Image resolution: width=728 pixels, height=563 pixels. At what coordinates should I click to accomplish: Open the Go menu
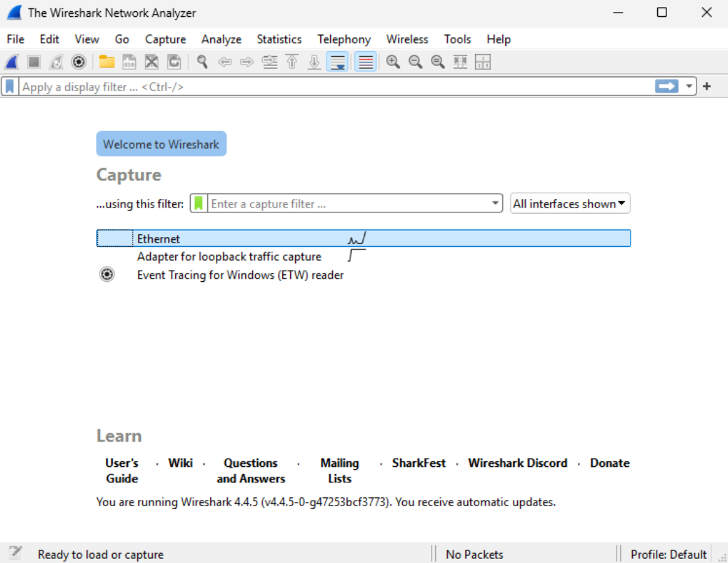122,39
